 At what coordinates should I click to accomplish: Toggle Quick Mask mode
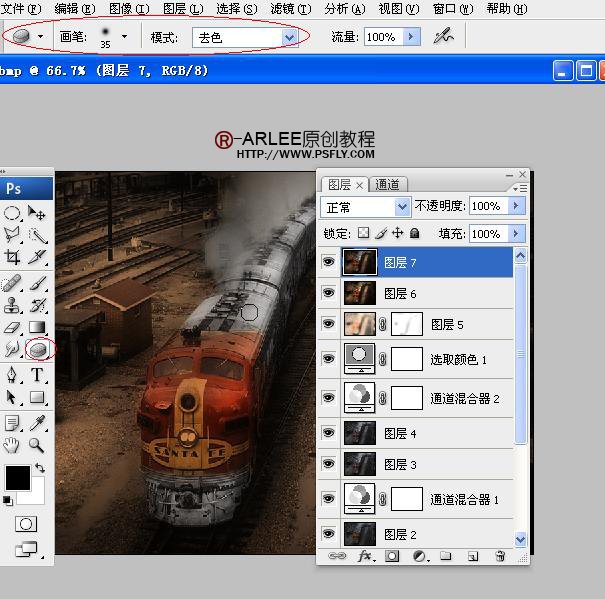coord(26,524)
